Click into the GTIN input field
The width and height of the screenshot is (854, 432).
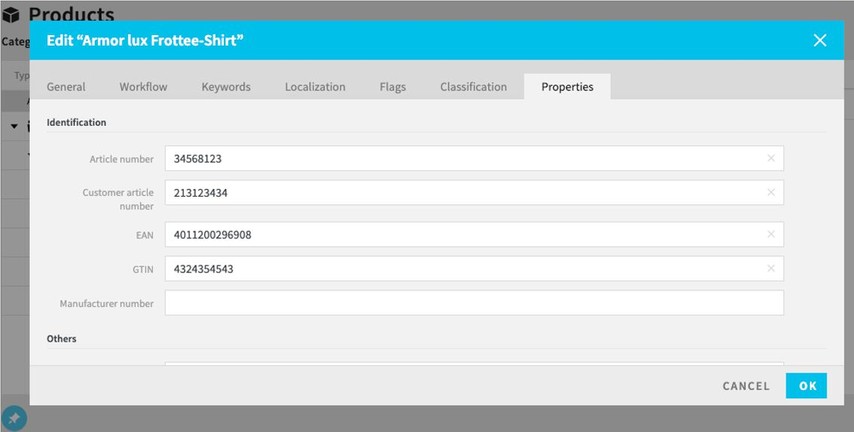coord(474,269)
